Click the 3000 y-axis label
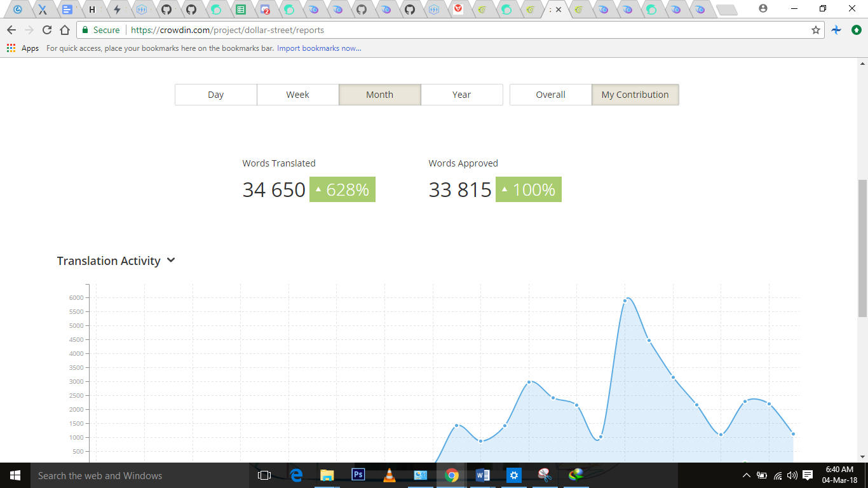The image size is (868, 488). coord(76,382)
